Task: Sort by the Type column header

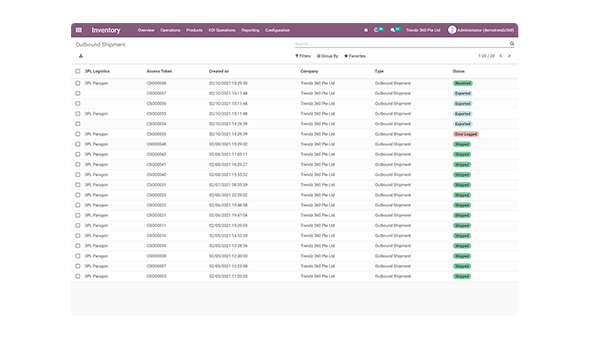Action: pyautogui.click(x=379, y=71)
